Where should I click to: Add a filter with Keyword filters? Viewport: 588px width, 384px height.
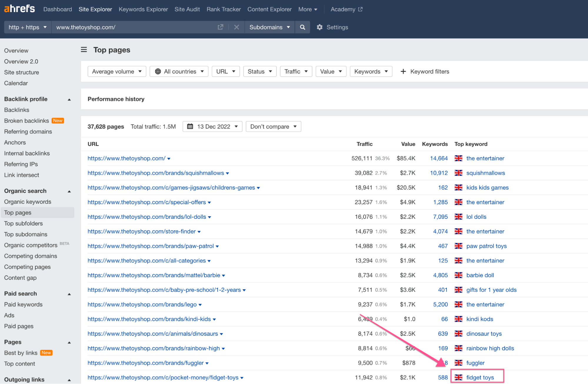point(425,71)
